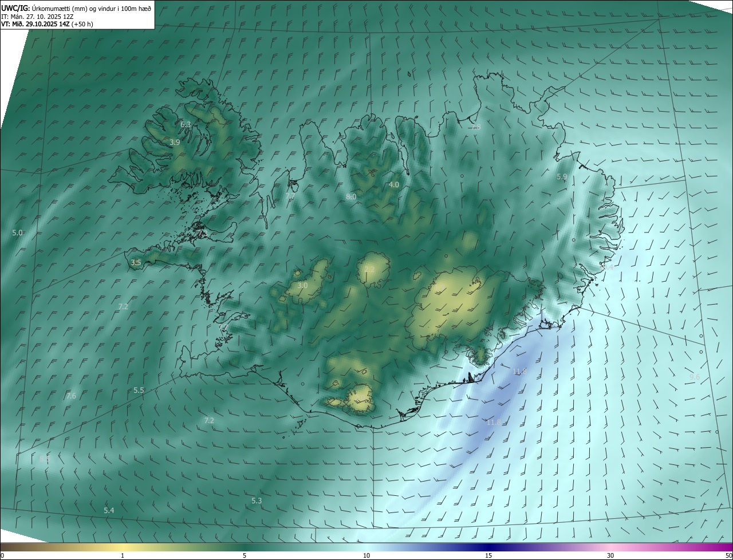The width and height of the screenshot is (733, 560).
Task: Pick the dark navy colour-bar segment above tick 15
Action: point(488,547)
